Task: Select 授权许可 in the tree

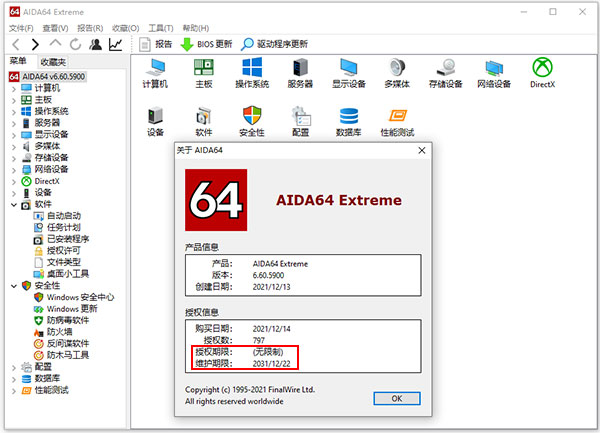Action: (57, 251)
